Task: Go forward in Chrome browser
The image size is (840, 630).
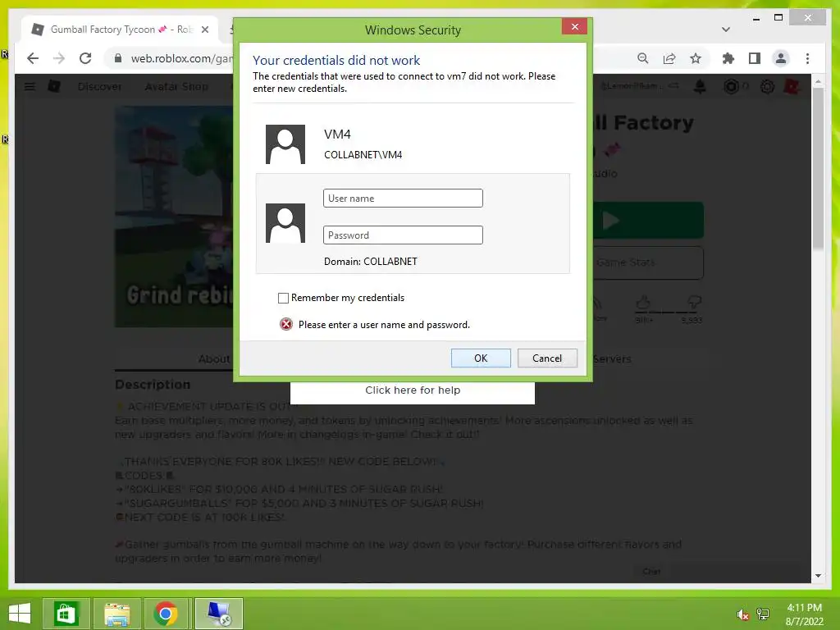Action: [x=59, y=58]
